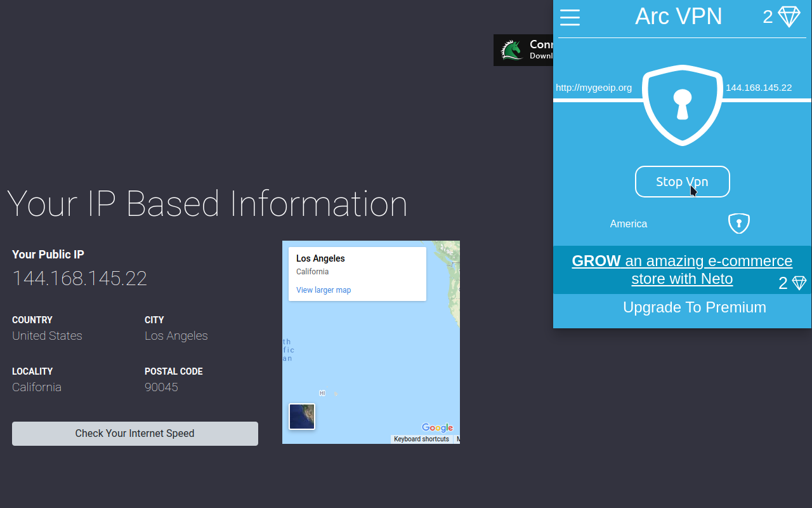Click Keyboard shortcuts on the map
The height and width of the screenshot is (508, 812).
421,439
